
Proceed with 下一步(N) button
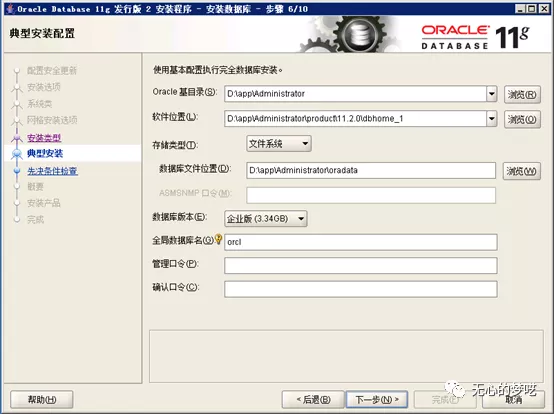pos(377,400)
